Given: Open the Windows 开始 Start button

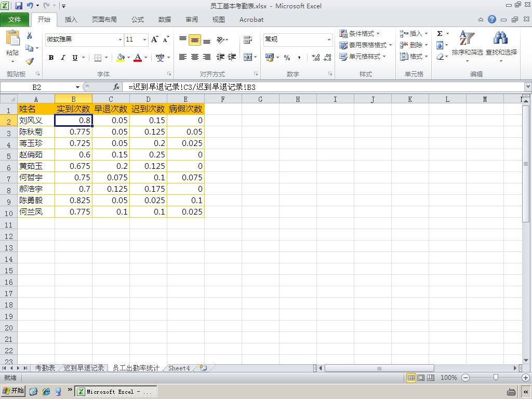Looking at the screenshot, I should coord(13,391).
